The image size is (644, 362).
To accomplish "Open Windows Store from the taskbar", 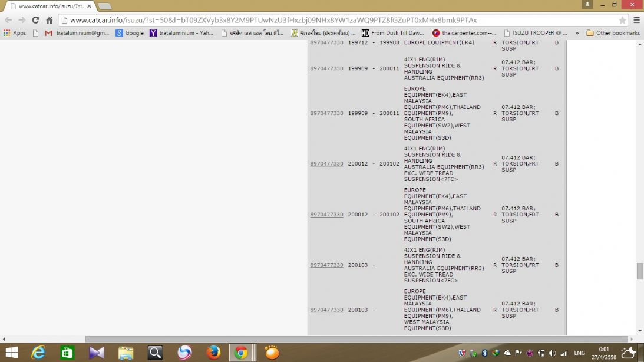I will click(67, 353).
